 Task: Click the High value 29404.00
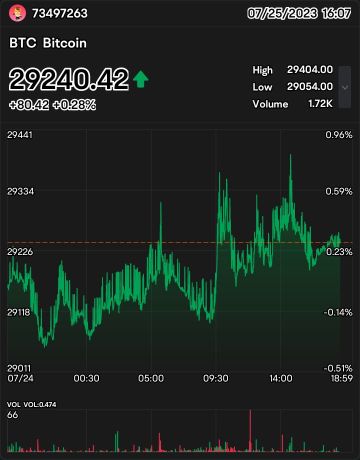click(310, 70)
